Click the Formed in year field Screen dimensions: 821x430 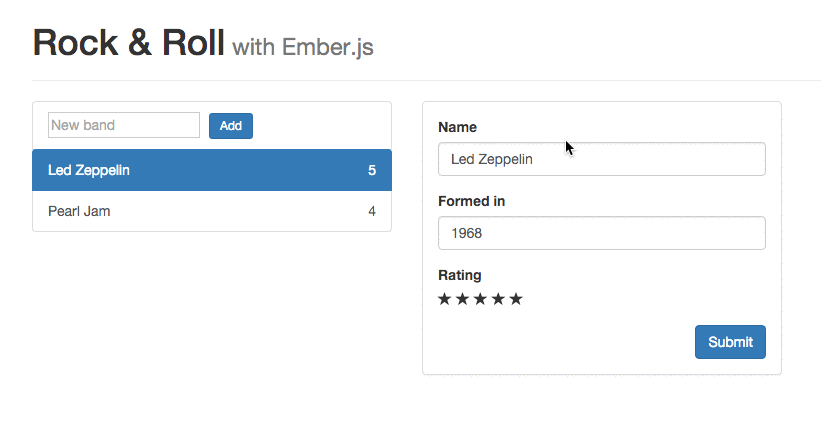pyautogui.click(x=601, y=233)
